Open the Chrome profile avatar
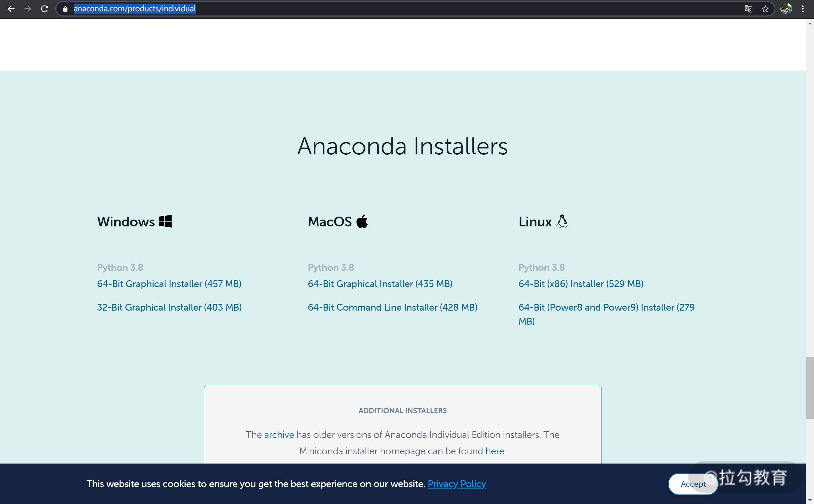 (786, 9)
